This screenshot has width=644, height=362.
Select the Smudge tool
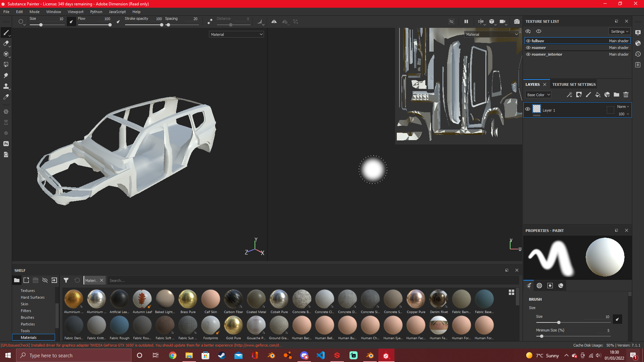6,75
